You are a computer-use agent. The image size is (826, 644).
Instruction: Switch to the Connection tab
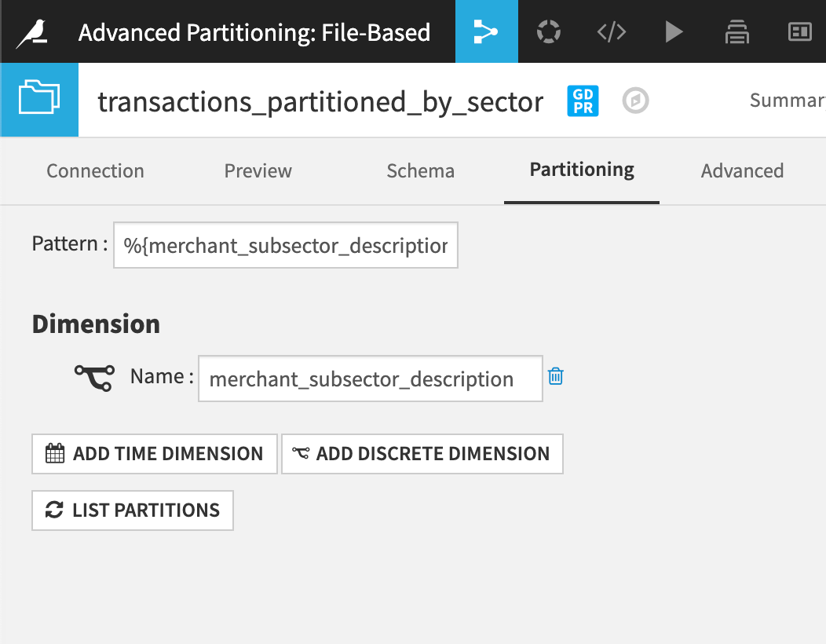point(94,170)
